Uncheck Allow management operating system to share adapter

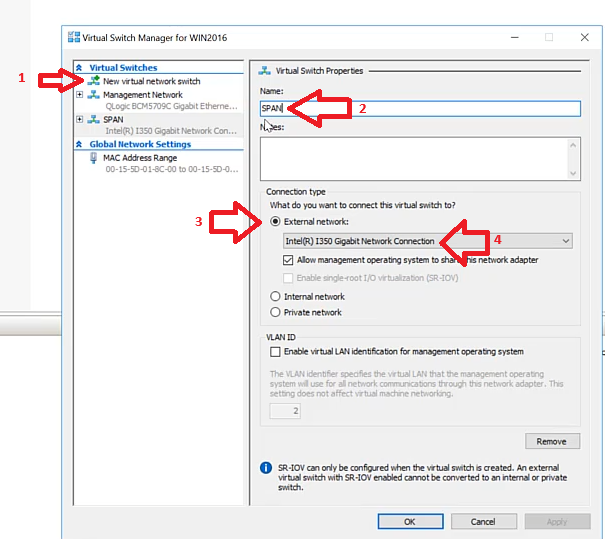288,260
